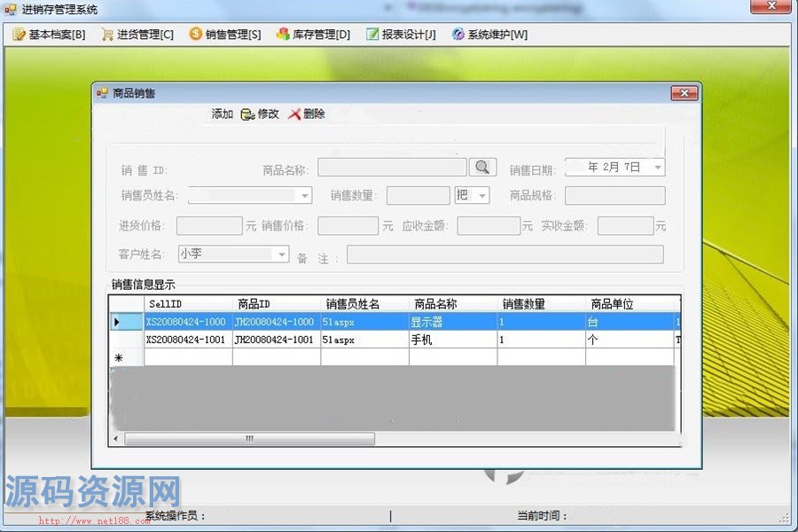
Task: Close the 商品销售 dialog window
Action: click(684, 93)
